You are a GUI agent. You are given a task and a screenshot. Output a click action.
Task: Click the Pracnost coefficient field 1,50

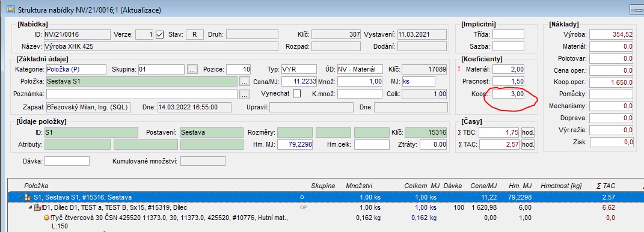509,81
